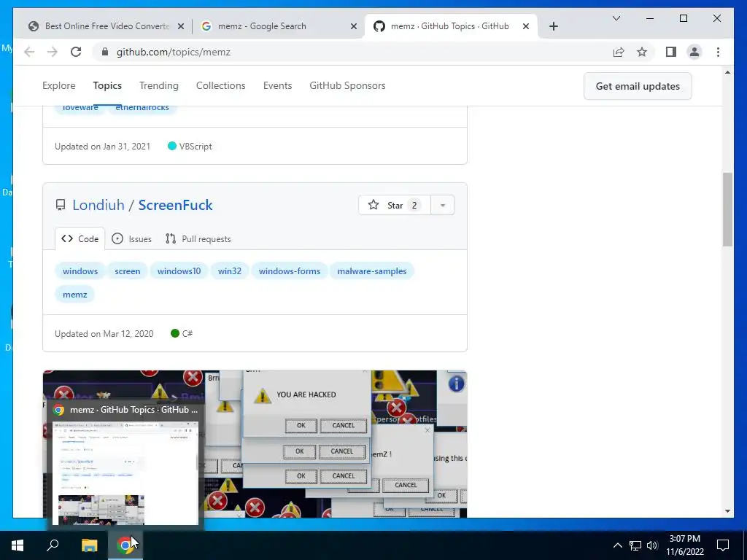Go to Trending section

tap(158, 86)
